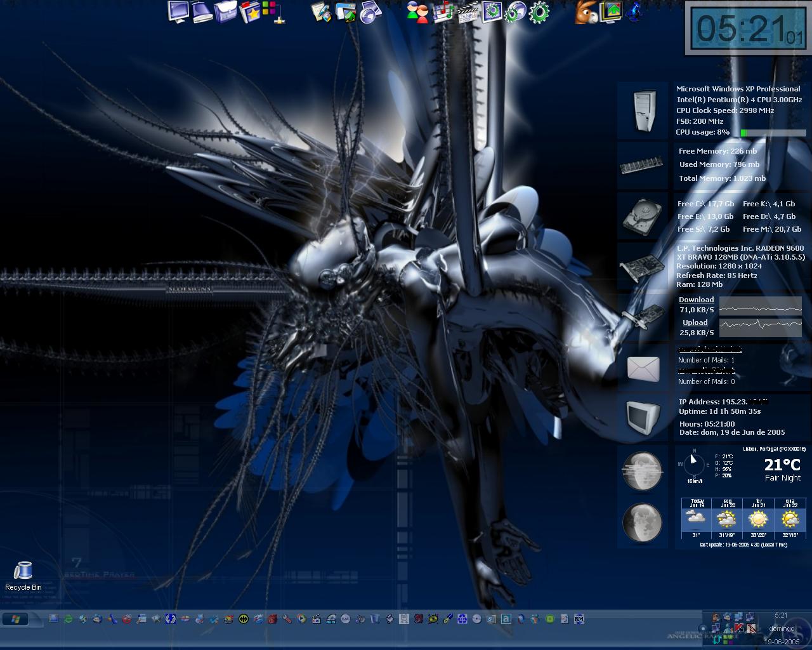Image resolution: width=812 pixels, height=650 pixels.
Task: Click the CPU usage progress bar
Action: tap(773, 133)
